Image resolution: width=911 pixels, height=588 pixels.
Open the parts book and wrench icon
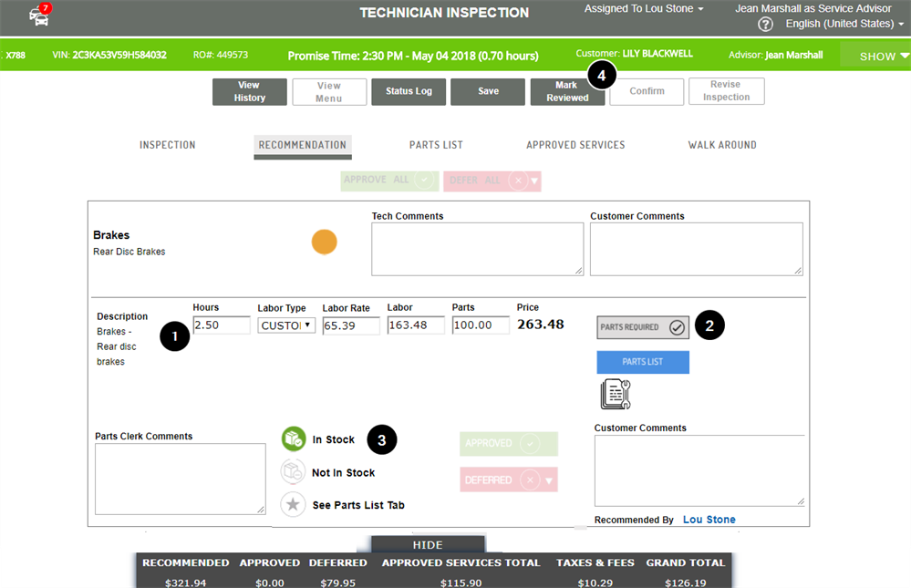tap(615, 394)
